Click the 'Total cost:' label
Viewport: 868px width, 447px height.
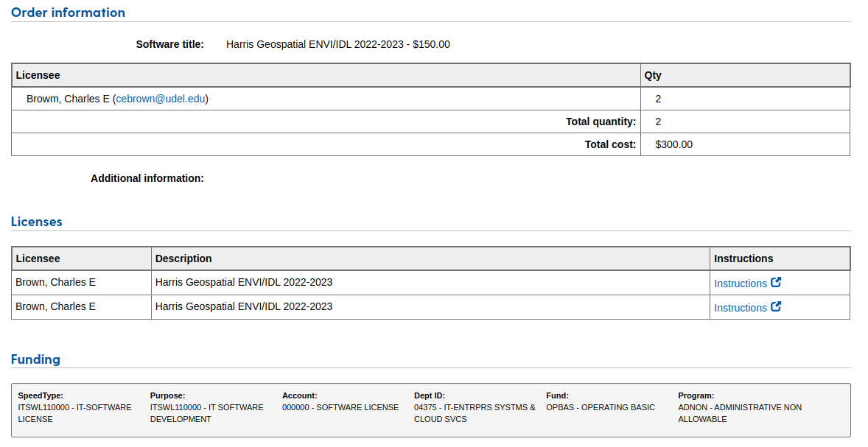(610, 144)
